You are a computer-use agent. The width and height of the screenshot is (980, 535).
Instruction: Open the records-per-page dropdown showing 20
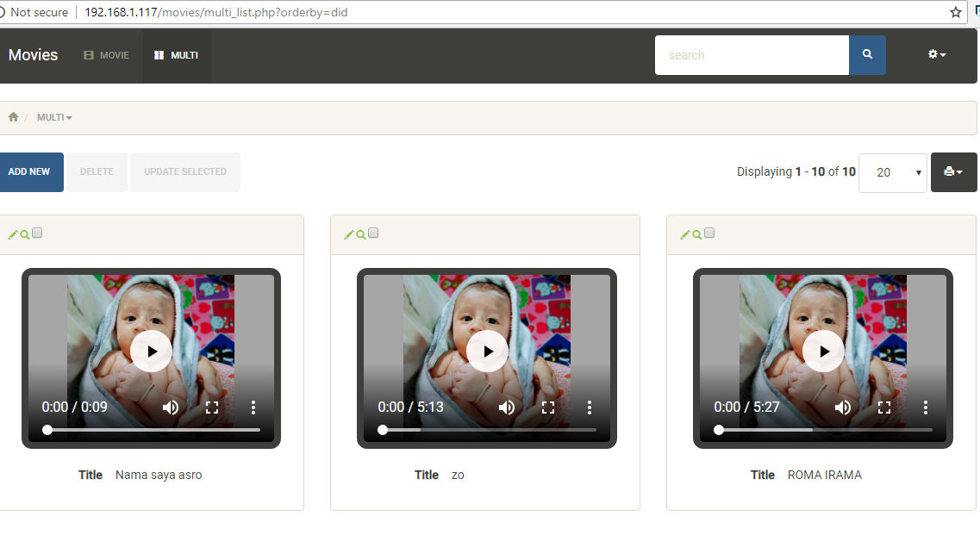click(892, 172)
